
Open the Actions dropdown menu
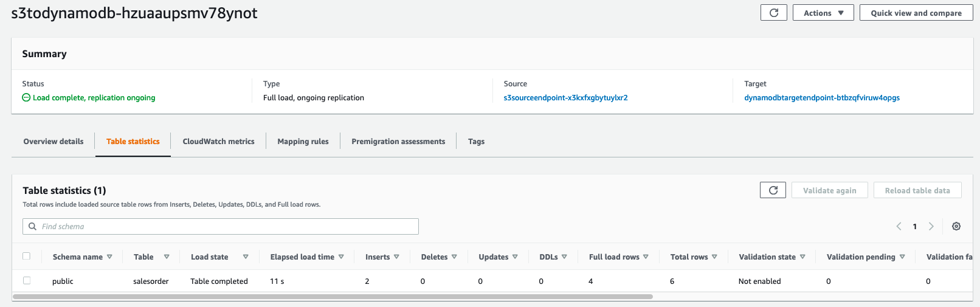pos(823,13)
